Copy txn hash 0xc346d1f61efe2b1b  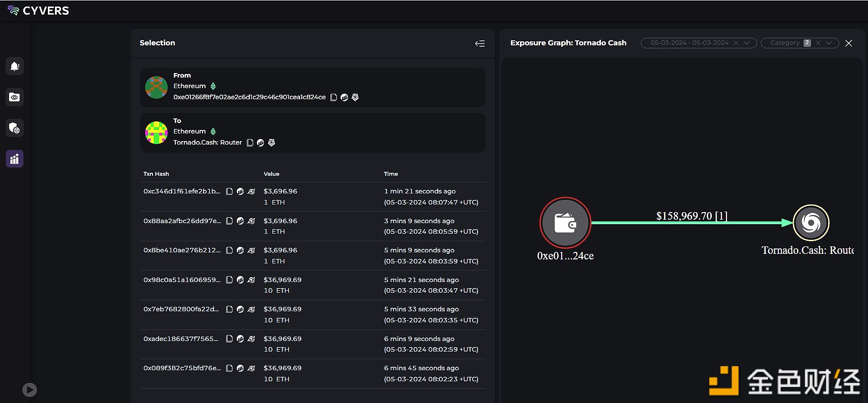[229, 191]
